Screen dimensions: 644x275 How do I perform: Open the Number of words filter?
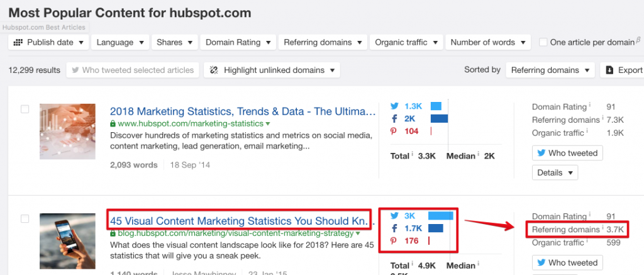point(488,42)
